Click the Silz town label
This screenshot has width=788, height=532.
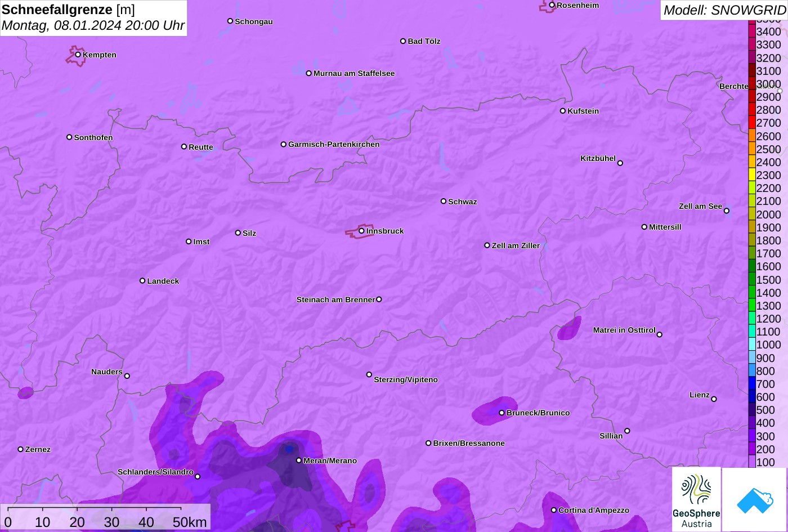(x=249, y=233)
